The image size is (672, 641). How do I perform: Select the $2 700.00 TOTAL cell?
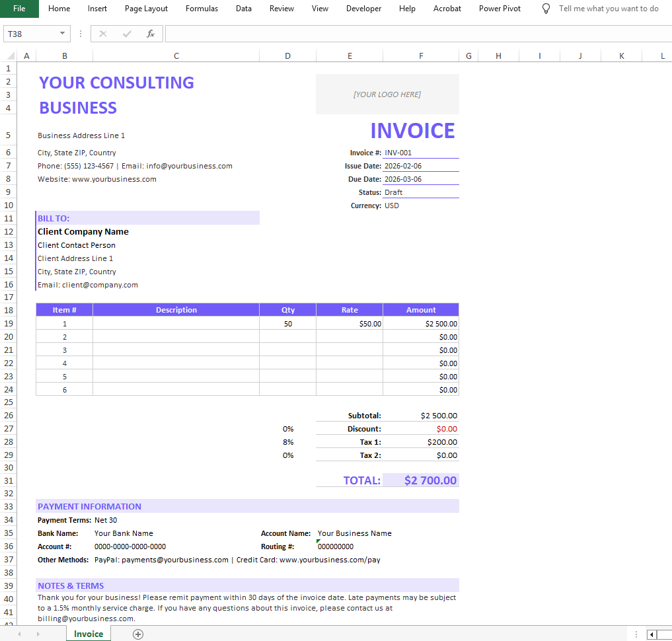tap(421, 480)
